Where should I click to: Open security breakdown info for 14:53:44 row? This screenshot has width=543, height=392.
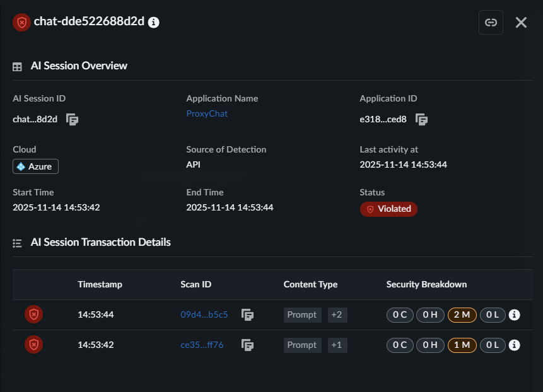click(515, 314)
